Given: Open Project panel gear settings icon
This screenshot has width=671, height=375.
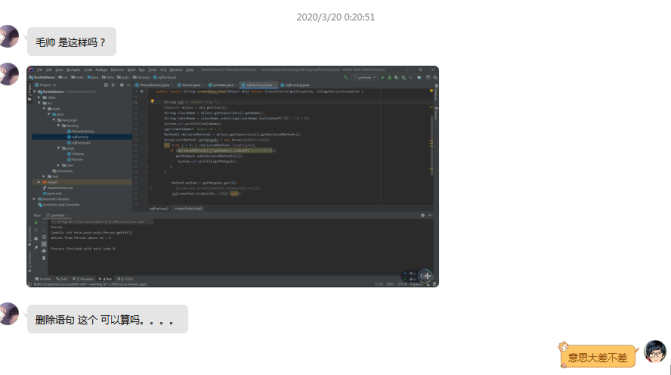Looking at the screenshot, I should 122,85.
